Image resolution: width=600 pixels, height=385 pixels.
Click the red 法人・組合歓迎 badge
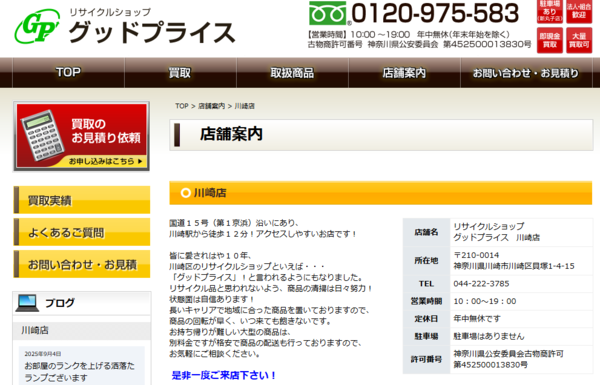(x=579, y=11)
